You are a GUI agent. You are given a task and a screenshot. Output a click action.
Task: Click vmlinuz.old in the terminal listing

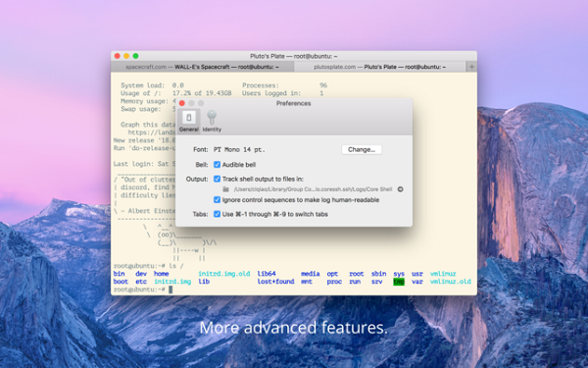(451, 282)
